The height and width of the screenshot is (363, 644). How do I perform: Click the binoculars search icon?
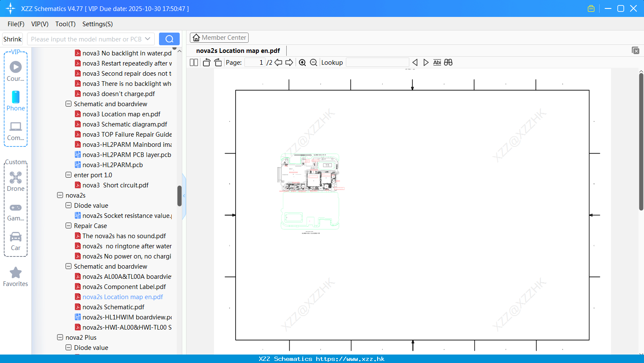[x=448, y=62]
